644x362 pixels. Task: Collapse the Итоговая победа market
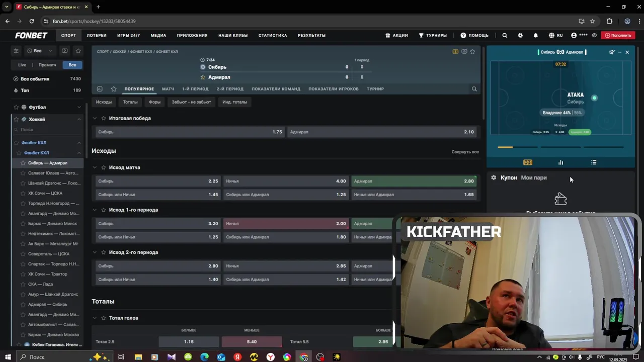tap(95, 119)
